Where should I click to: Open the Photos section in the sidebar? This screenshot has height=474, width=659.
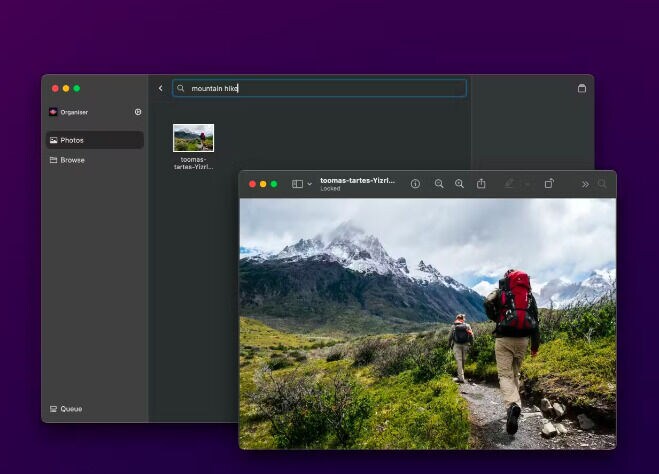tap(95, 140)
